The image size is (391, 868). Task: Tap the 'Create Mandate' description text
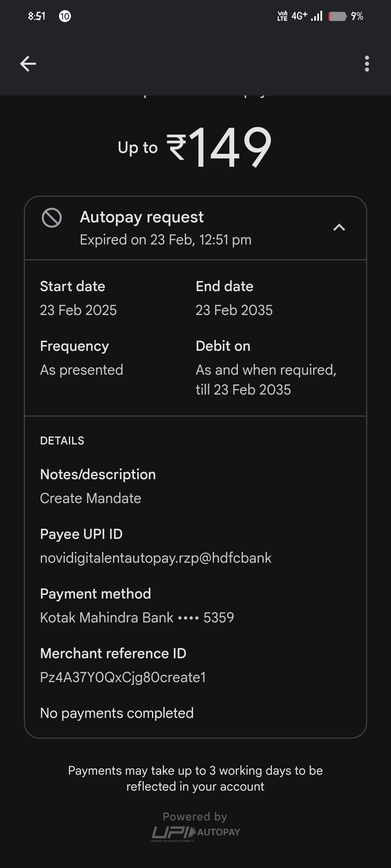(x=91, y=498)
